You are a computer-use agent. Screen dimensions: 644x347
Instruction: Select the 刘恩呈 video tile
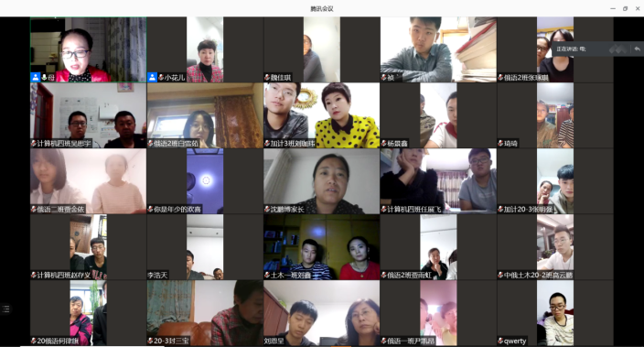tap(322, 313)
